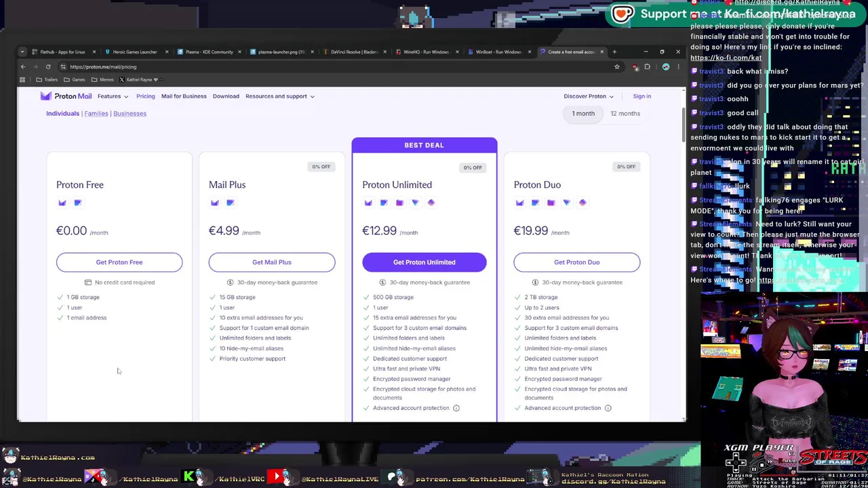The height and width of the screenshot is (488, 868).
Task: Click Get Proton Duo button
Action: (577, 262)
